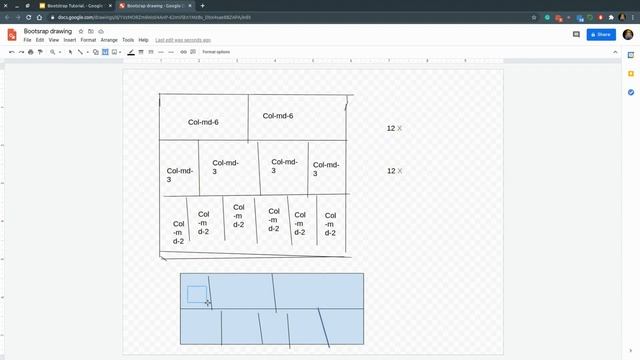Click the Insert link icon
This screenshot has width=640, height=360.
pos(184,52)
